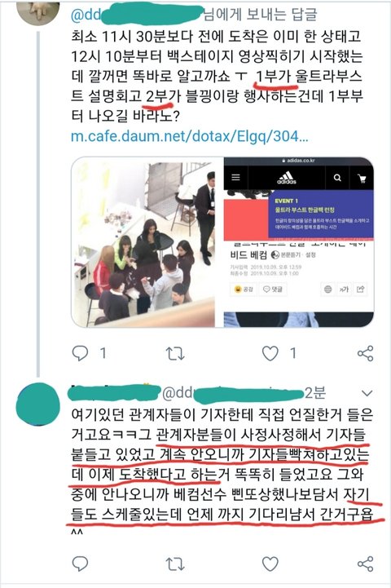Retweet the first tweet
Screen dimensions: 391x588
pyautogui.click(x=175, y=353)
